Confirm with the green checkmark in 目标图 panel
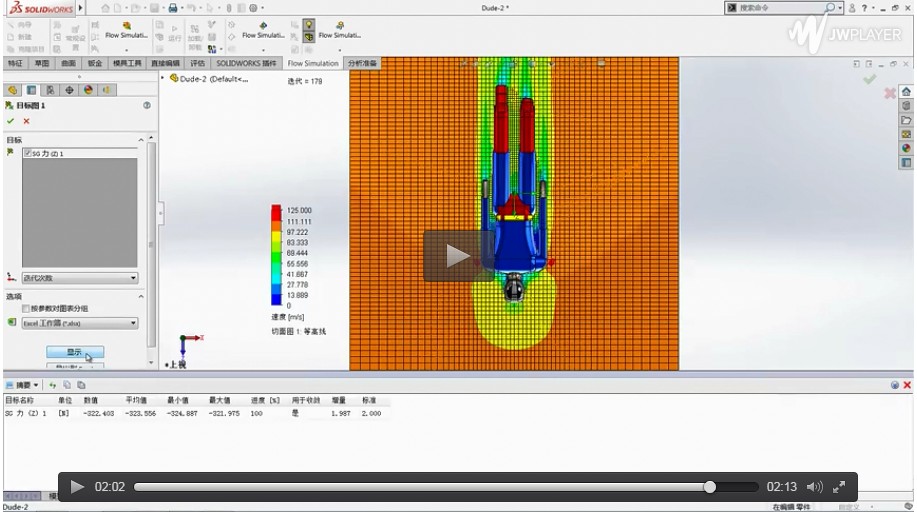 coord(10,121)
